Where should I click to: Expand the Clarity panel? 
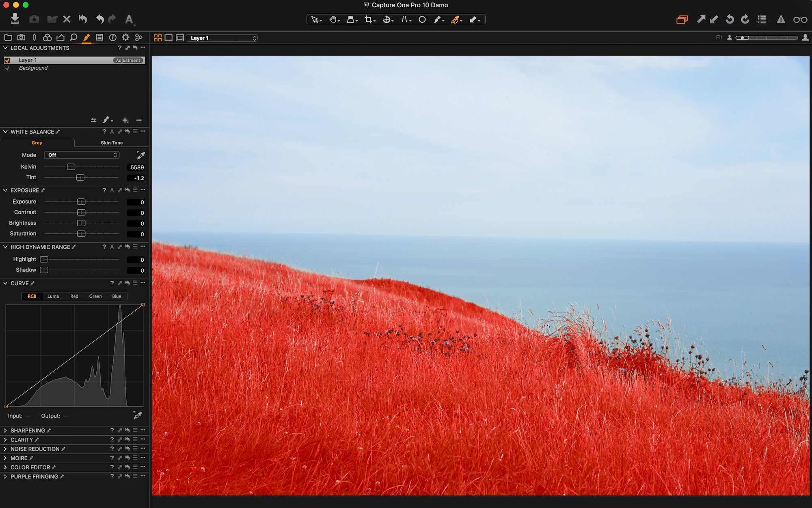coord(5,440)
